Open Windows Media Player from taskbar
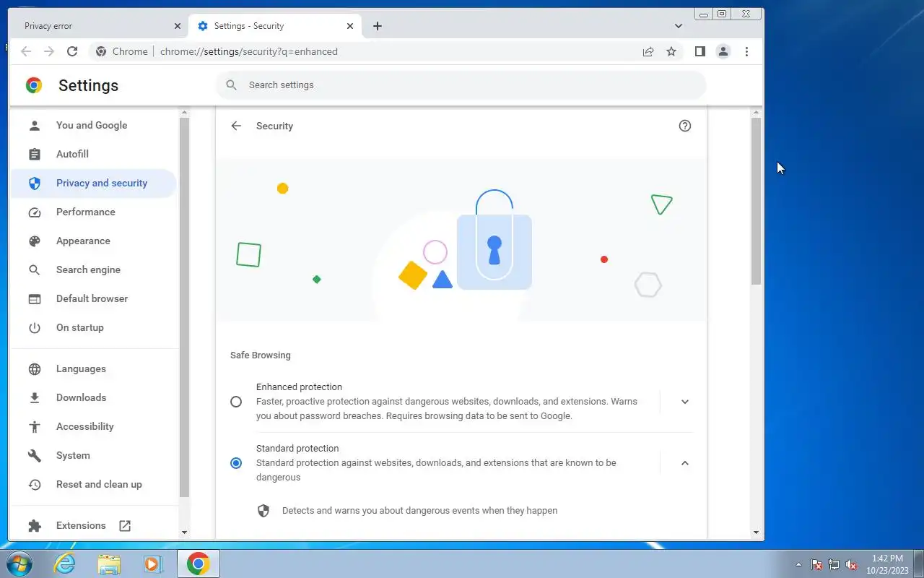The width and height of the screenshot is (924, 578). pos(153,564)
